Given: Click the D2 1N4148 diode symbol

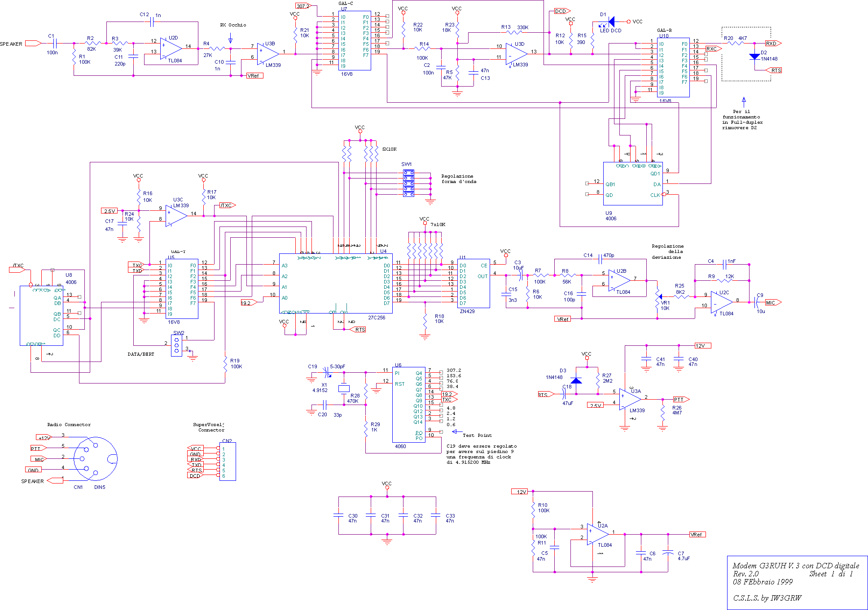Looking at the screenshot, I should 754,57.
